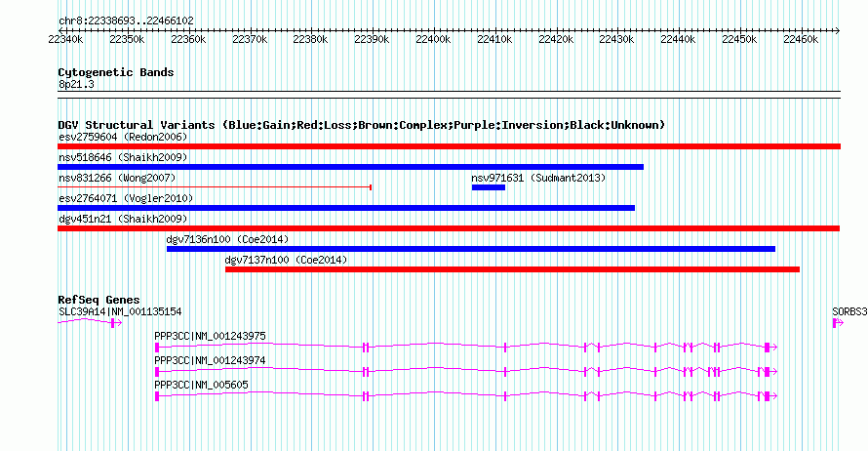This screenshot has height=451, width=868.
Task: Click the 22390k ruler tick label
Action: tap(372, 39)
